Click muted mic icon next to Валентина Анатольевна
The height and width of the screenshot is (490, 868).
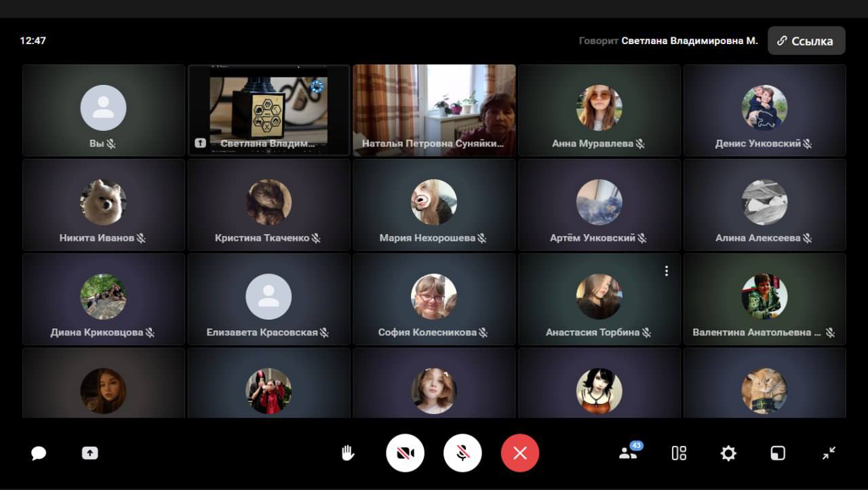831,333
